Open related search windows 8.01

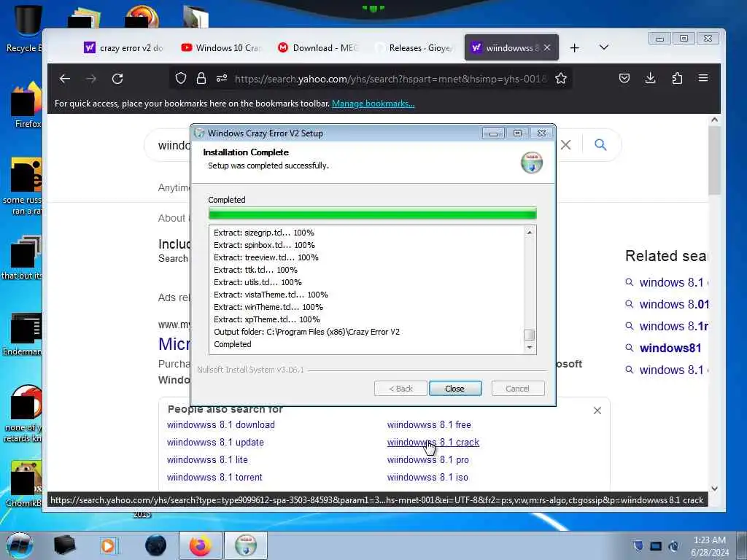(673, 304)
